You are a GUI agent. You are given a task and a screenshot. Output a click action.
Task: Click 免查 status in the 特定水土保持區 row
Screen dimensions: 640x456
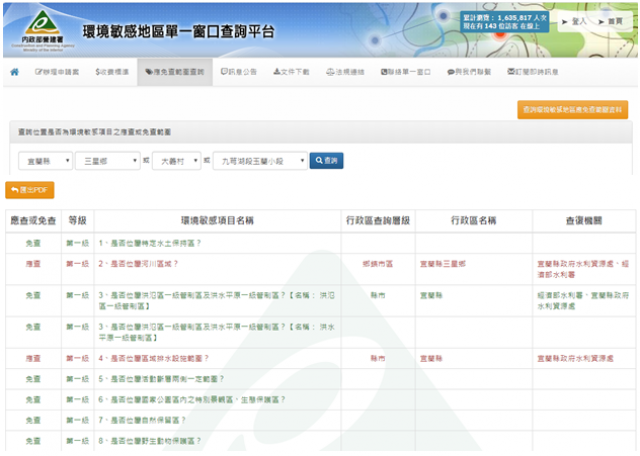[33, 243]
